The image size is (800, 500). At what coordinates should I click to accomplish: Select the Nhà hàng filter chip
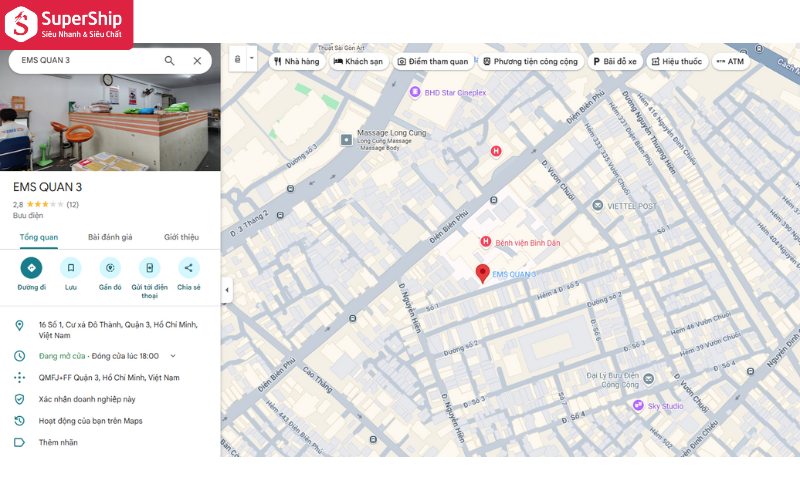tap(297, 62)
